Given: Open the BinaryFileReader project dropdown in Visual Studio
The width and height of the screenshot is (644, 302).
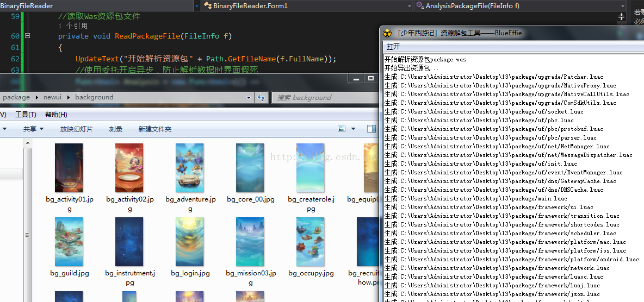Looking at the screenshot, I should tap(197, 6).
